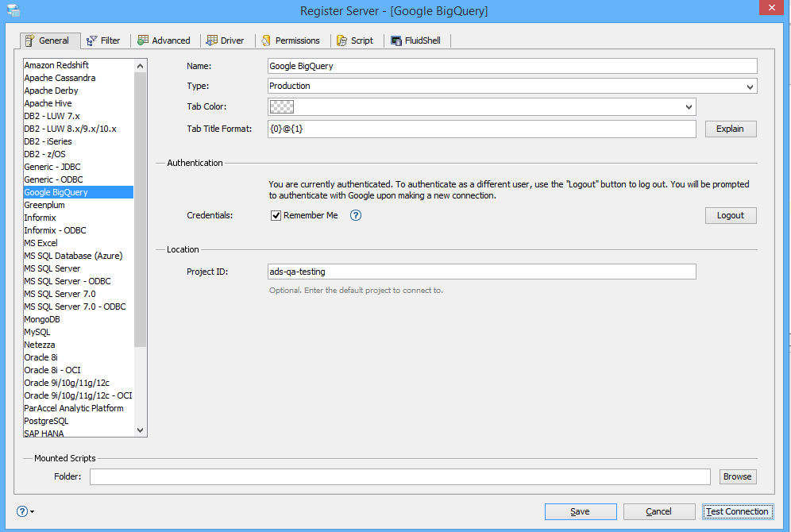Select Amazon Redshift in server list

pyautogui.click(x=79, y=65)
